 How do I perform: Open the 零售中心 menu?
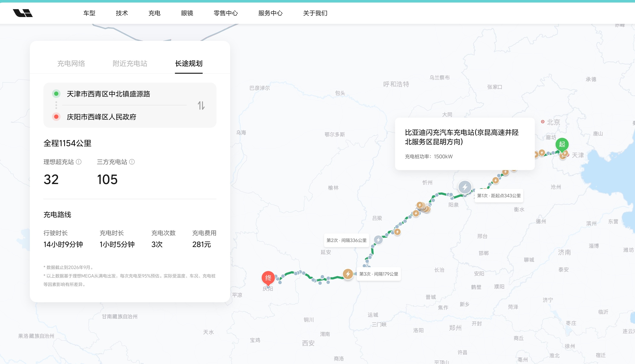226,13
